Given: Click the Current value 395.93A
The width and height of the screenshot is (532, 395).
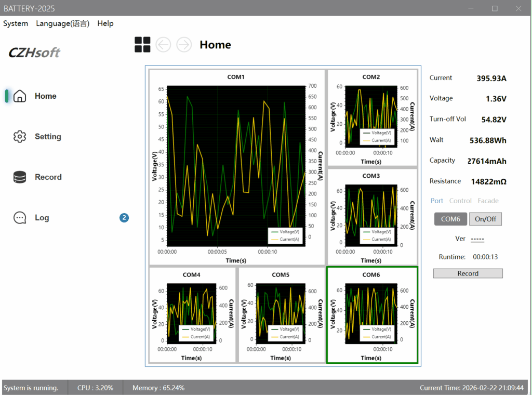Looking at the screenshot, I should 491,78.
